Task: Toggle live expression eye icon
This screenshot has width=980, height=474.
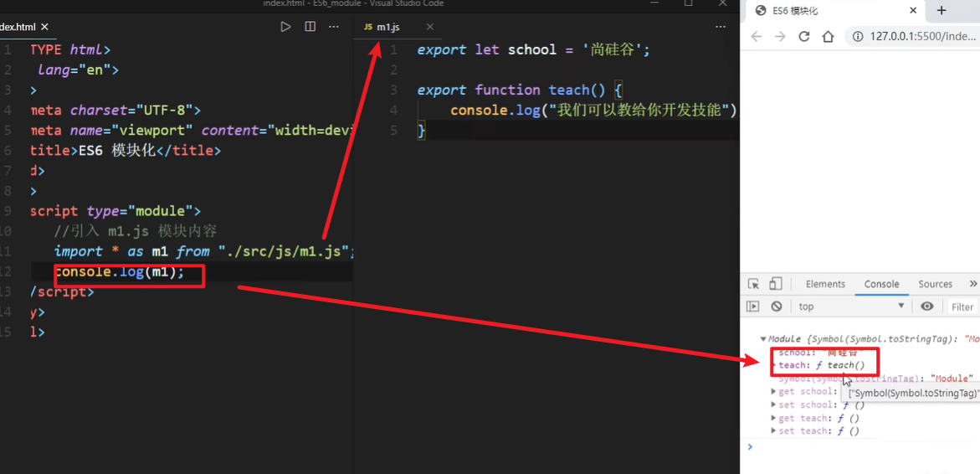Action: (927, 307)
